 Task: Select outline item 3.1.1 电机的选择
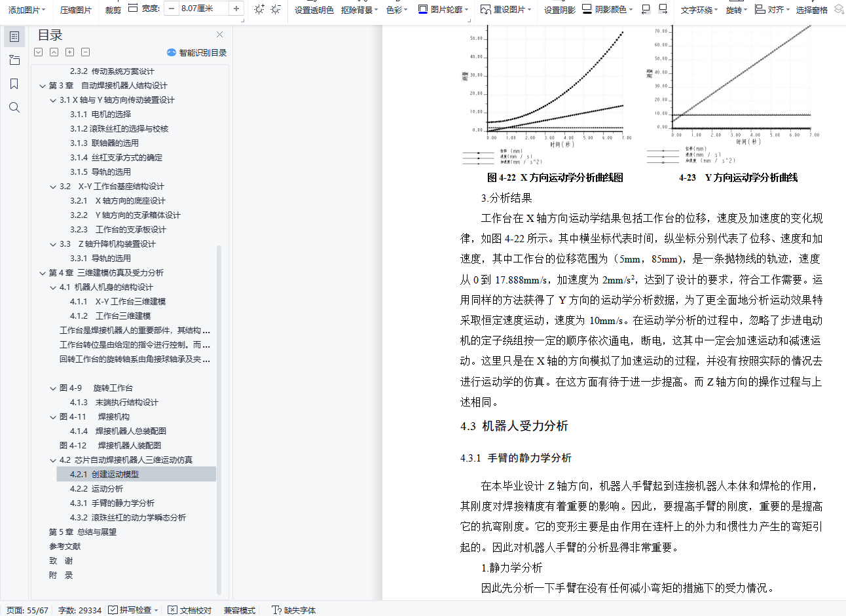pyautogui.click(x=101, y=115)
